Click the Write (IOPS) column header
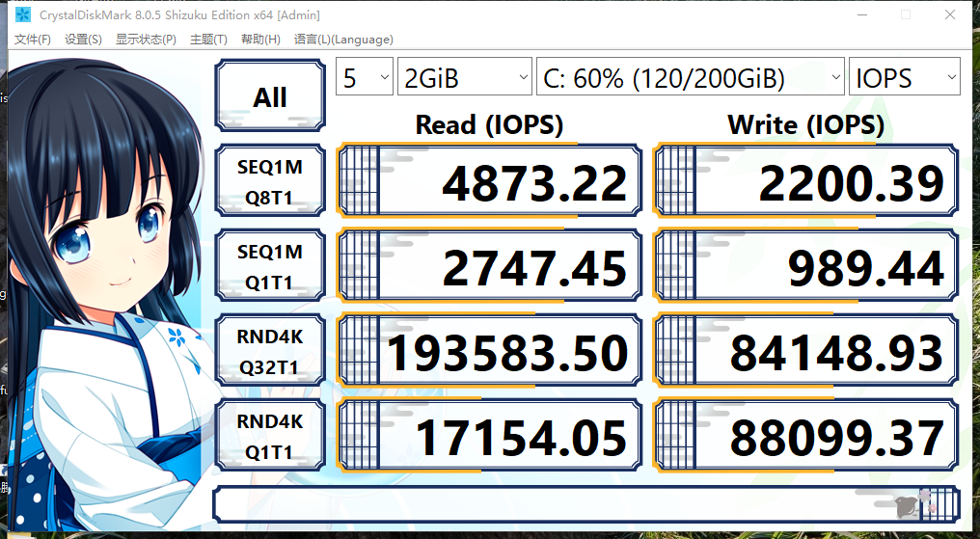 (805, 124)
